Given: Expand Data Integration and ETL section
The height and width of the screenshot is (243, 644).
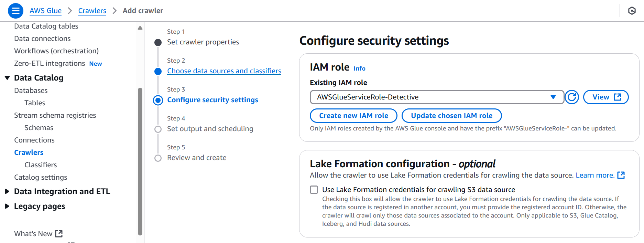Looking at the screenshot, I should click(x=7, y=191).
